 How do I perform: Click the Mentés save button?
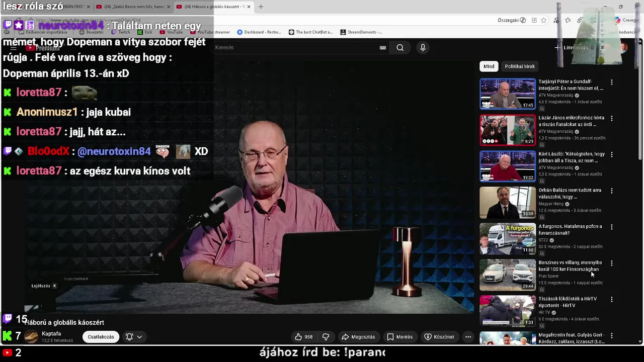(x=399, y=337)
